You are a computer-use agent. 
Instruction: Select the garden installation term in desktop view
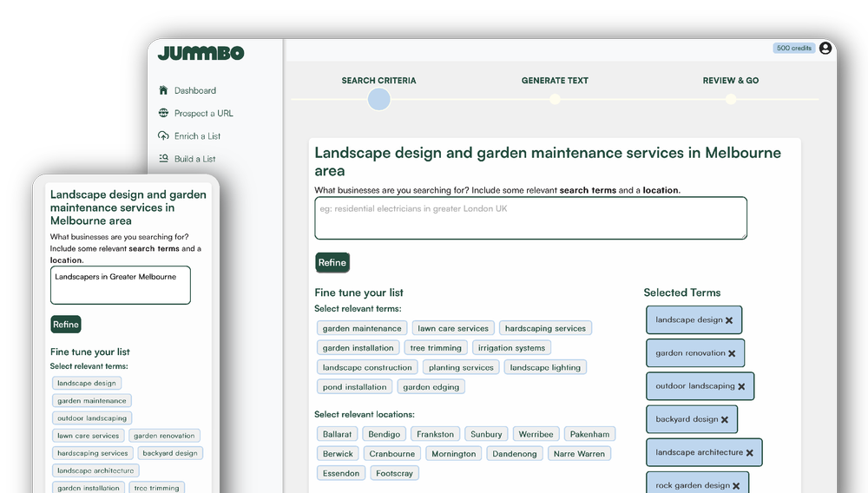[x=358, y=347]
